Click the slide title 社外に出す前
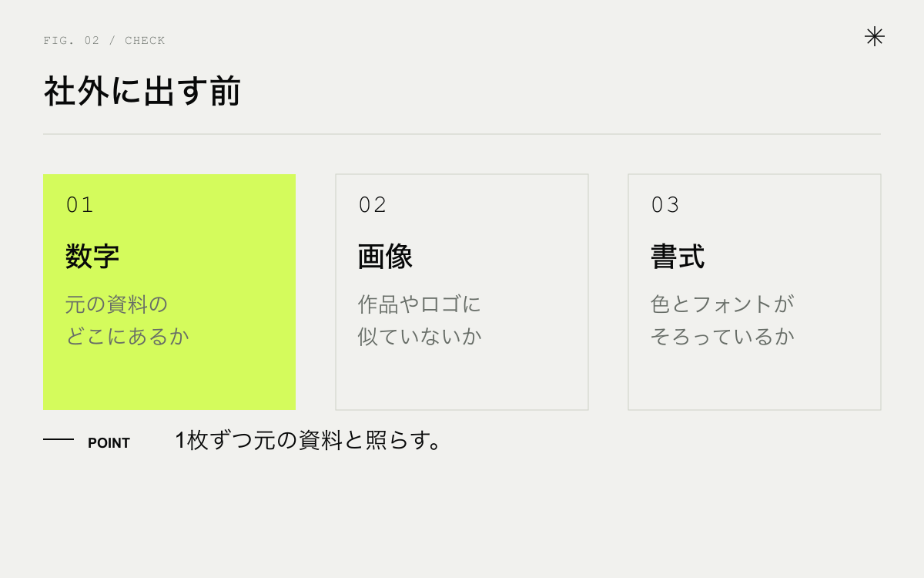The image size is (924, 578). (142, 91)
